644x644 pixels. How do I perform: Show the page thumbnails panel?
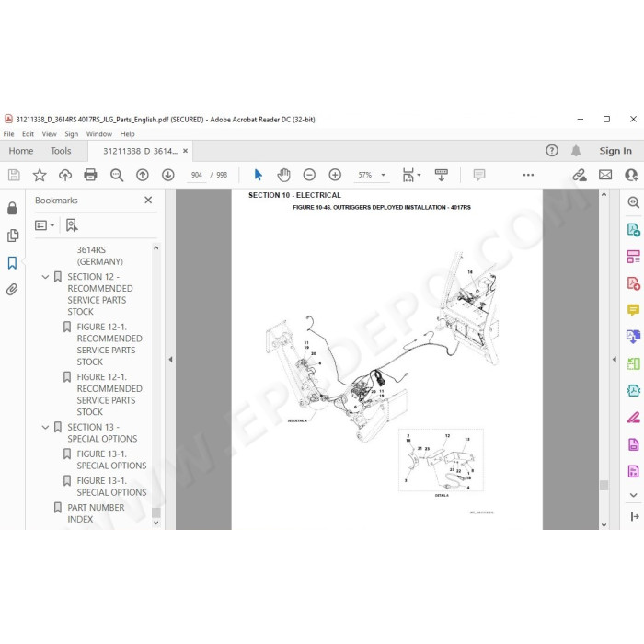coord(12,236)
